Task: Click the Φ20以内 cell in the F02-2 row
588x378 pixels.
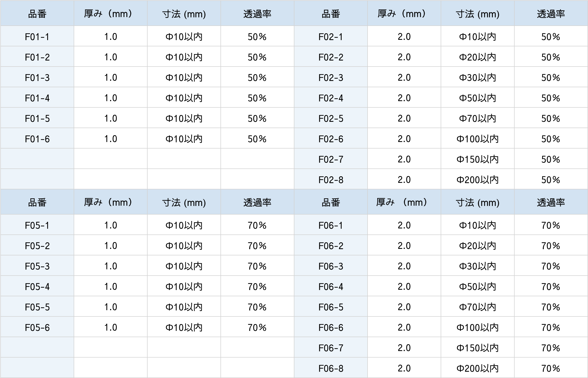Action: (x=477, y=57)
